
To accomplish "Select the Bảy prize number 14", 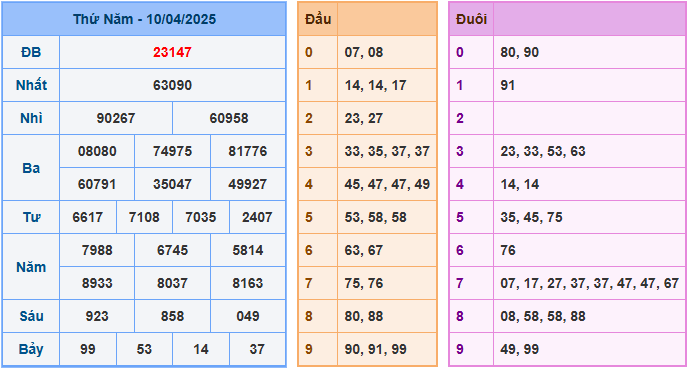I will [201, 349].
